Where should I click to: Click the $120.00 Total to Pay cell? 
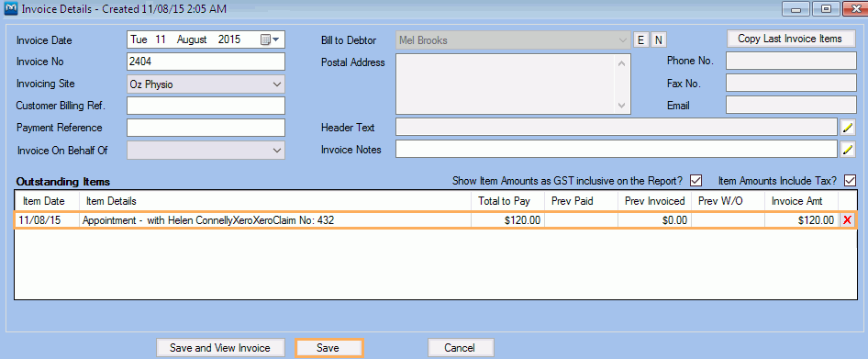tap(507, 220)
